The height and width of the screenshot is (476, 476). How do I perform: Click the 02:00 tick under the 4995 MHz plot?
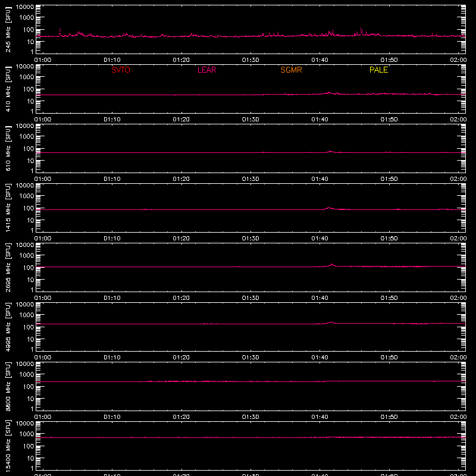(458, 358)
